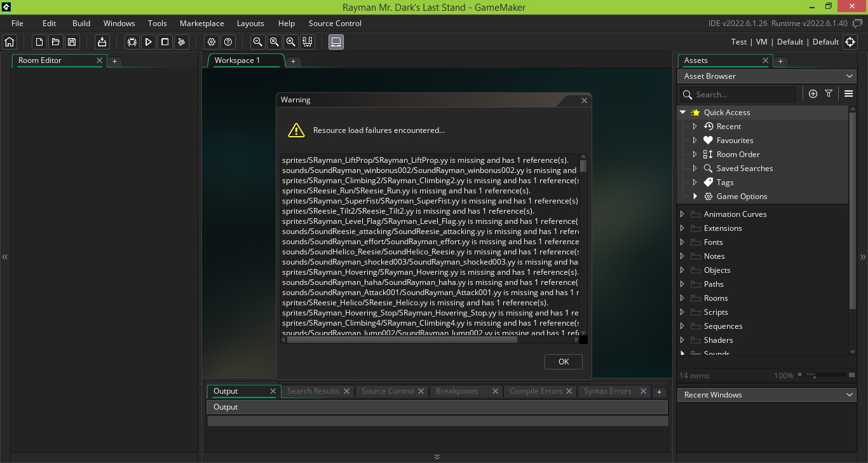
Task: Open the Build menu
Action: 81,24
